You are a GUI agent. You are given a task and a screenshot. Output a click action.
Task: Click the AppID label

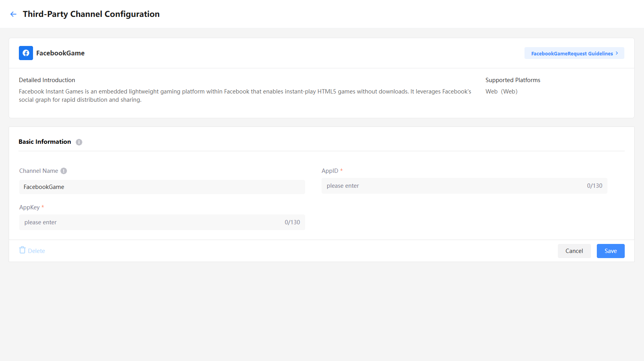tap(330, 171)
